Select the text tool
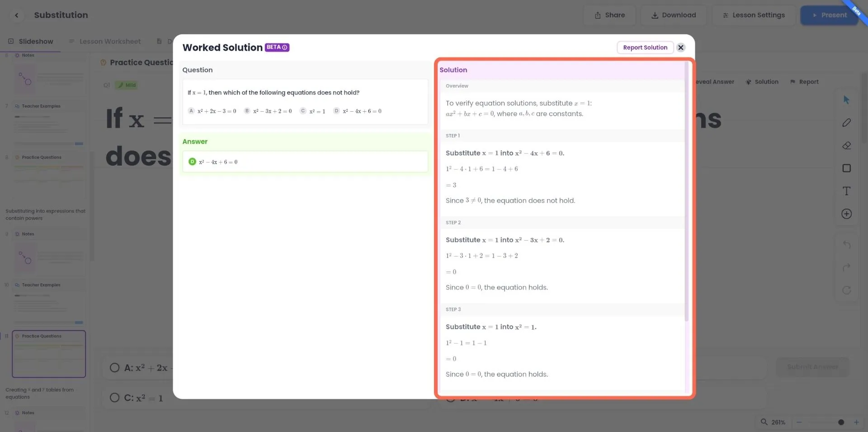The width and height of the screenshot is (868, 432). click(x=846, y=191)
